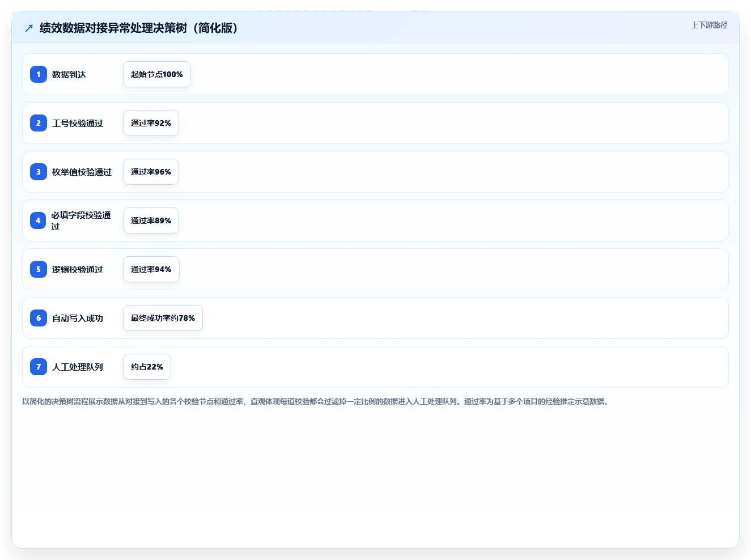751x560 pixels.
Task: Click the step 4 number badge
Action: (x=39, y=220)
